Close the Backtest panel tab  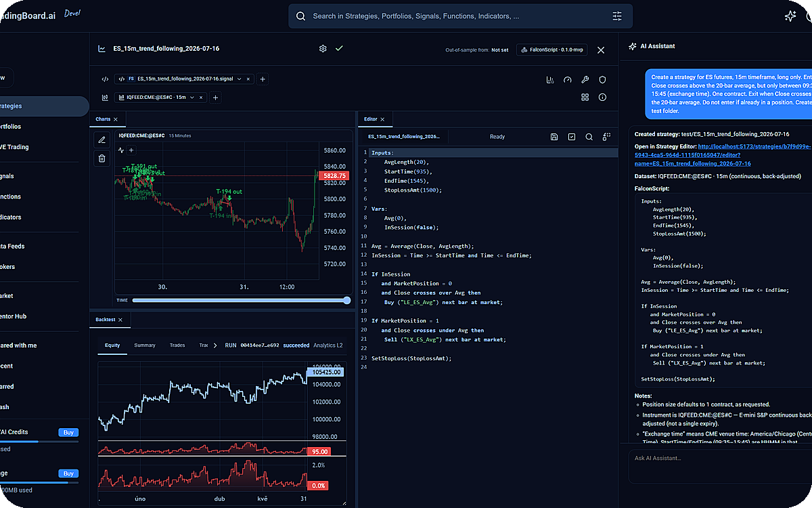(x=120, y=320)
